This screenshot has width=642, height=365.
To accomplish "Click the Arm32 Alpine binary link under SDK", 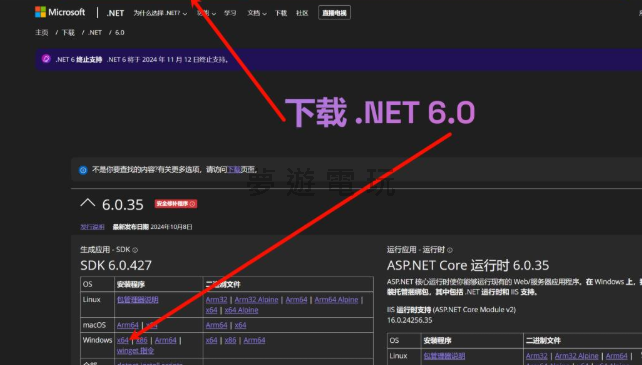I will coord(256,300).
